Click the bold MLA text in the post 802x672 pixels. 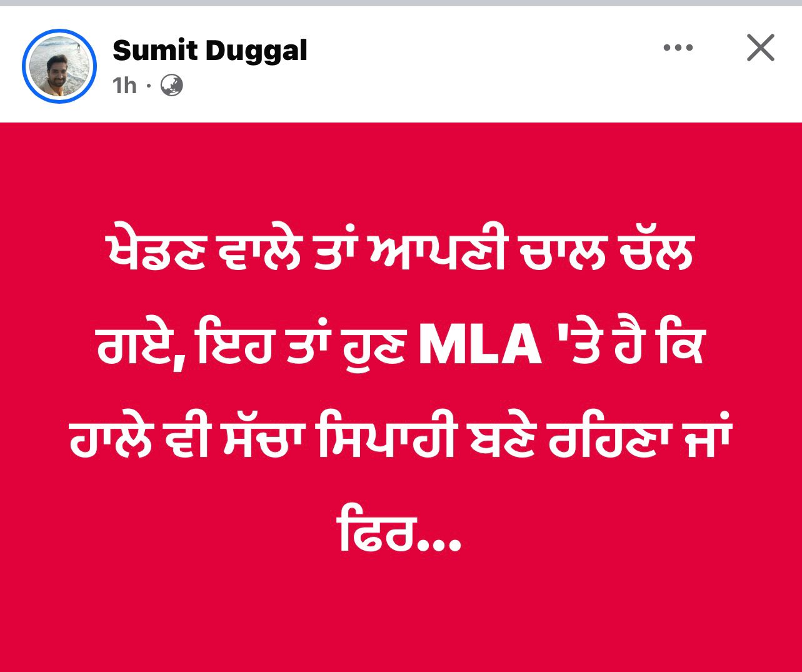(479, 346)
